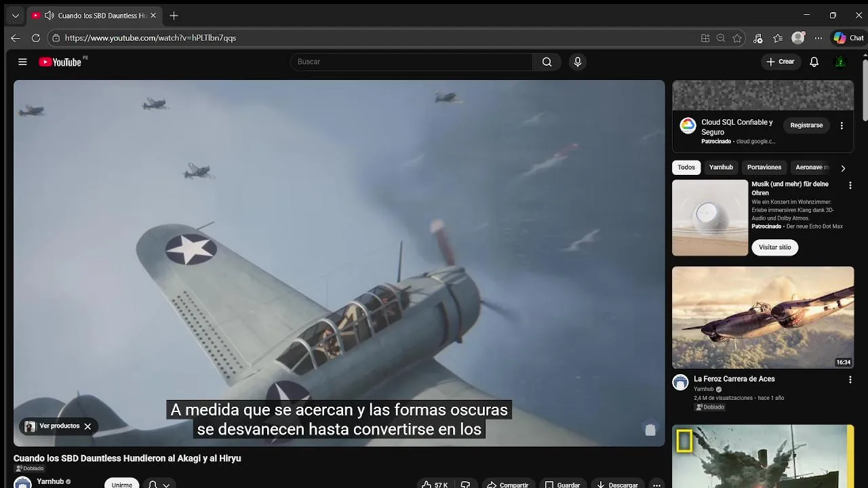Open options for the Cloud SQL ad
The image size is (868, 488).
click(x=842, y=125)
